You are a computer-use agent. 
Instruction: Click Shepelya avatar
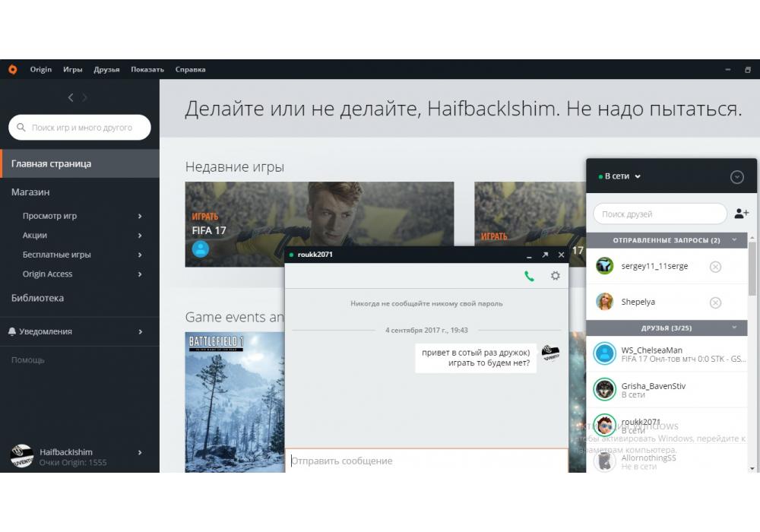coord(605,302)
